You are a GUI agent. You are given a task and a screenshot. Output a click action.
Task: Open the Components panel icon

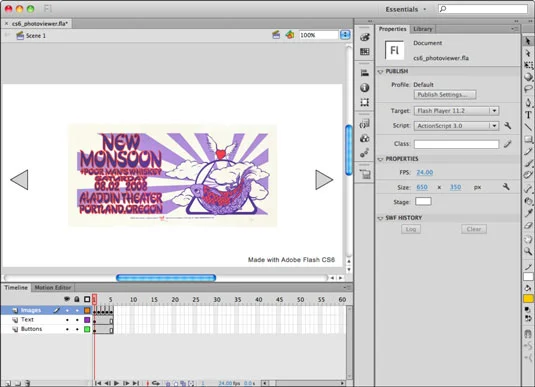coord(365,138)
